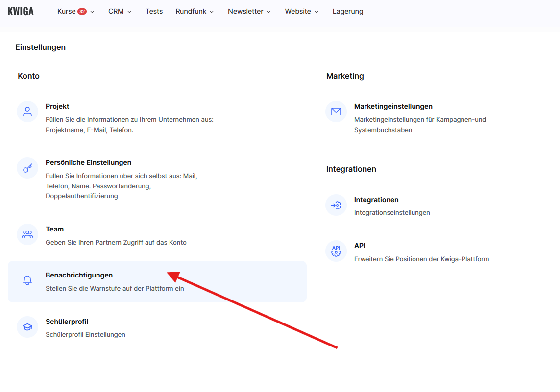Open the Rundfunk dropdown menu
This screenshot has width=560, height=392.
coord(195,11)
